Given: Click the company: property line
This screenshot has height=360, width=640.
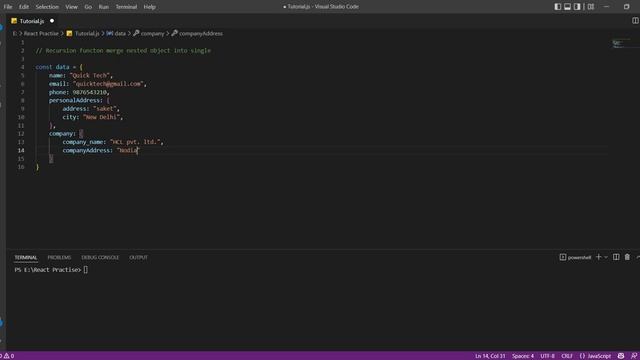Looking at the screenshot, I should coord(66,133).
